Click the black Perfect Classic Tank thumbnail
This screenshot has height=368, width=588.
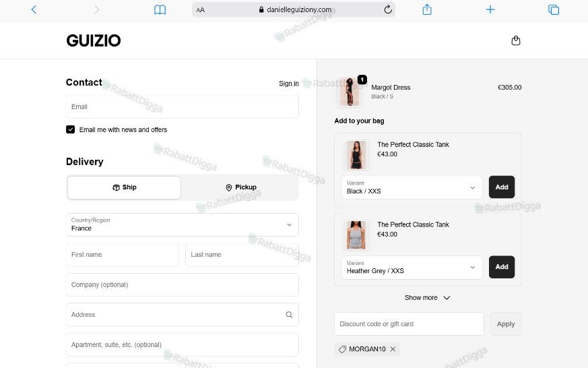[356, 154]
